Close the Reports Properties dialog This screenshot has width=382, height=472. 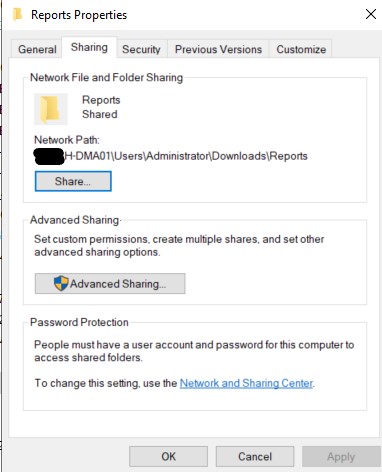[x=371, y=14]
